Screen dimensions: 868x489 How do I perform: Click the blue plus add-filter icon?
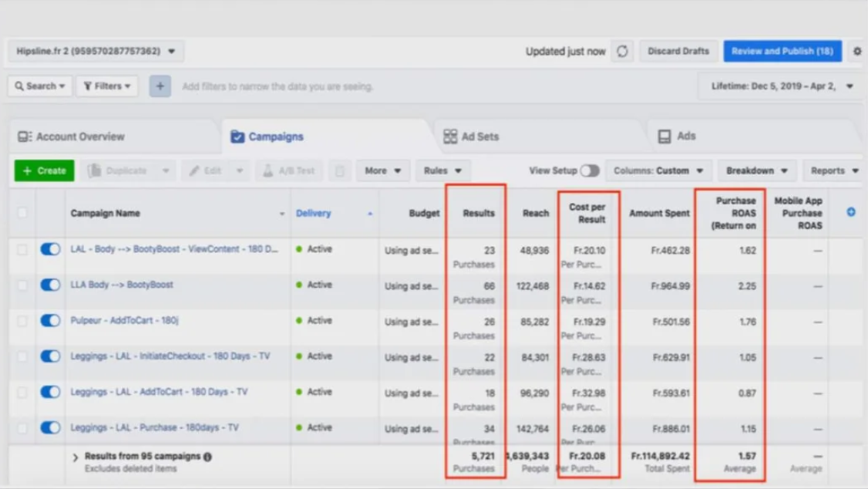[160, 86]
